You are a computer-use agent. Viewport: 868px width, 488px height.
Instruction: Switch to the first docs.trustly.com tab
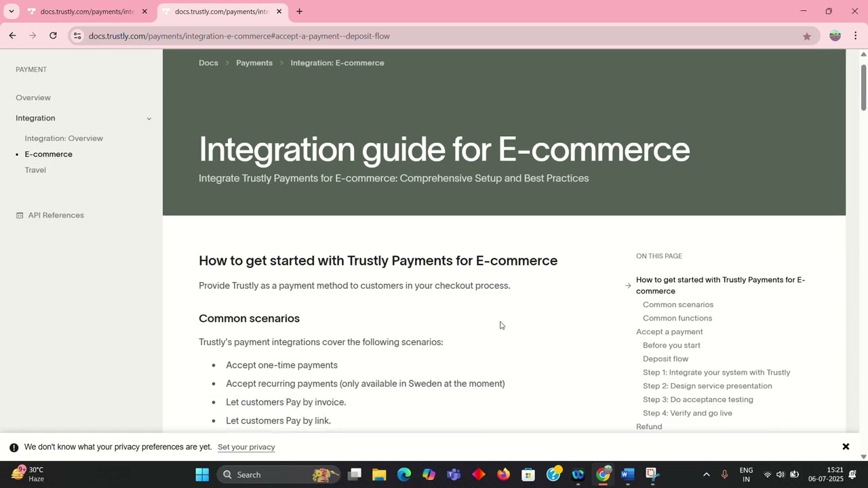(87, 12)
